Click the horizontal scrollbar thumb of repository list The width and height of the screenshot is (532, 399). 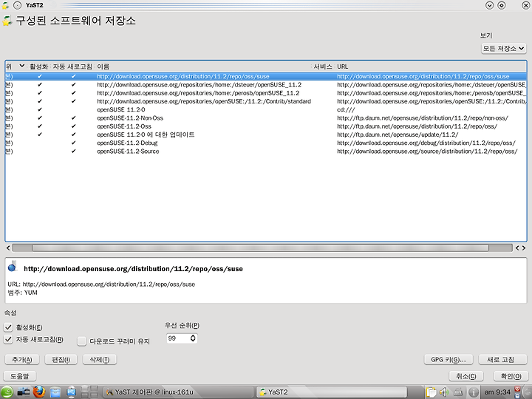pyautogui.click(x=260, y=248)
